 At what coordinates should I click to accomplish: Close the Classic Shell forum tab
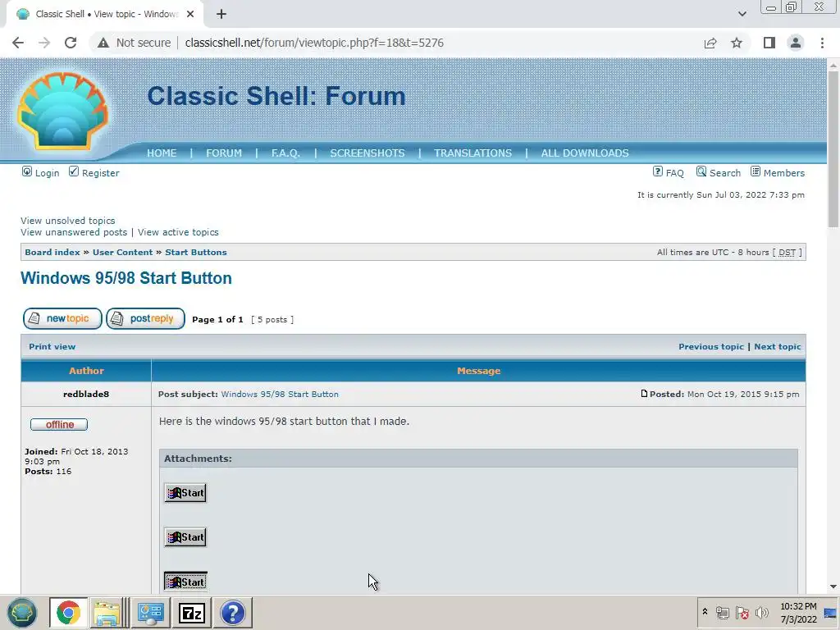[x=190, y=15]
